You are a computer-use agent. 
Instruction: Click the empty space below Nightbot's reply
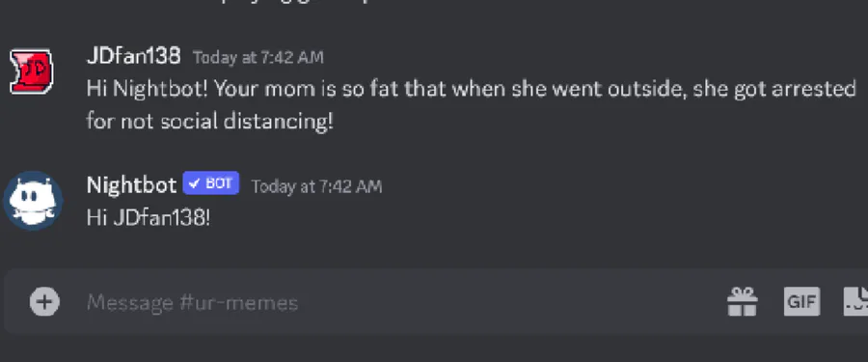(x=432, y=249)
